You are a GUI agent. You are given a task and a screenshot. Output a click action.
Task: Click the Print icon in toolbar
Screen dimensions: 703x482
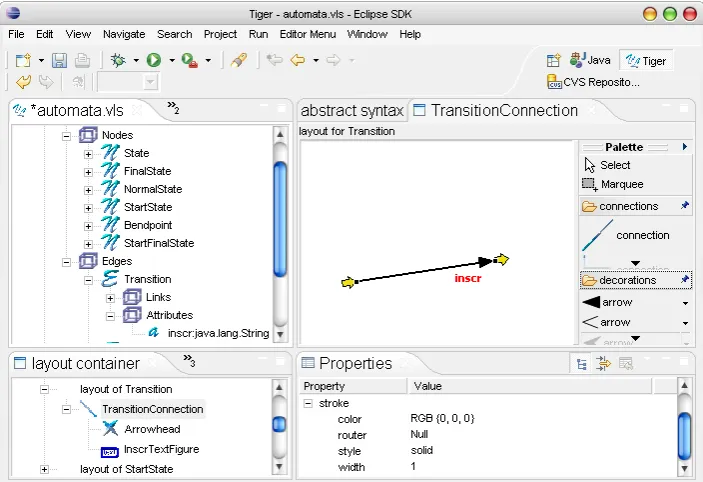(x=82, y=60)
